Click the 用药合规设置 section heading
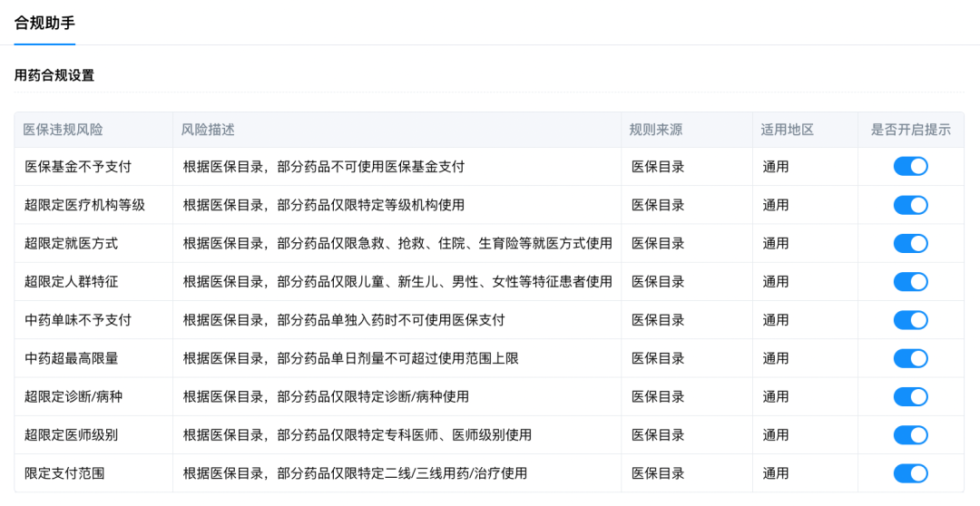This screenshot has width=980, height=506. click(x=54, y=75)
